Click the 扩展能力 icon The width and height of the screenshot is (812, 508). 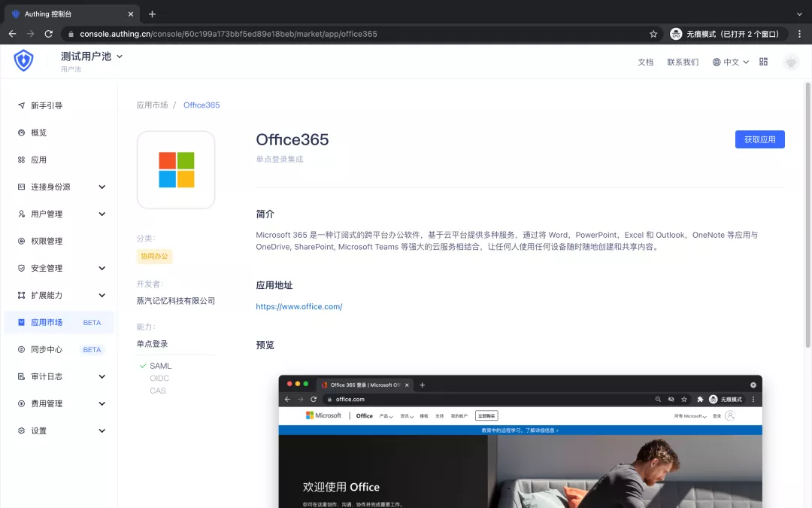pyautogui.click(x=21, y=295)
